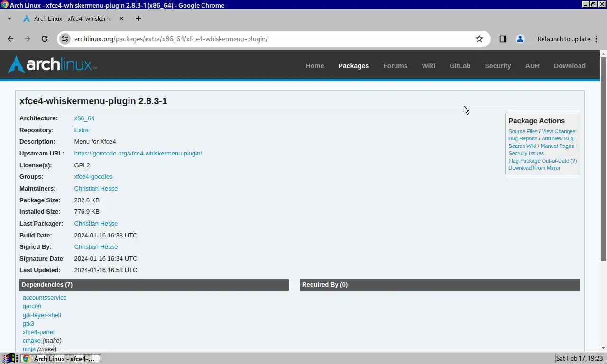
Task: Open the Chrome profile icon
Action: [520, 39]
